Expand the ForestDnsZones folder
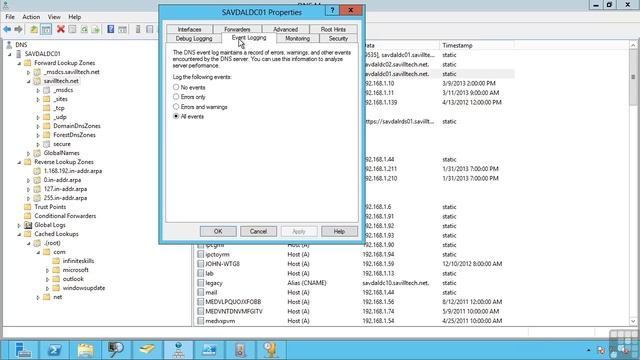The height and width of the screenshot is (360, 640). pos(38,135)
